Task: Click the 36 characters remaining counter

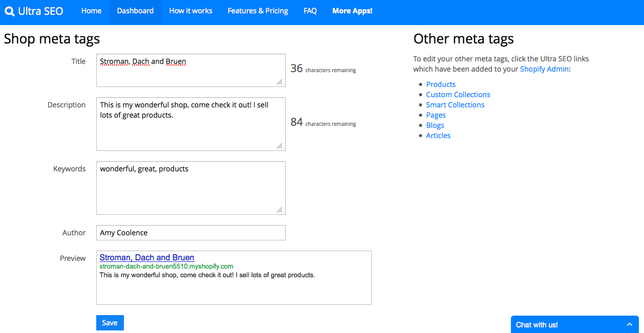Action: point(323,69)
